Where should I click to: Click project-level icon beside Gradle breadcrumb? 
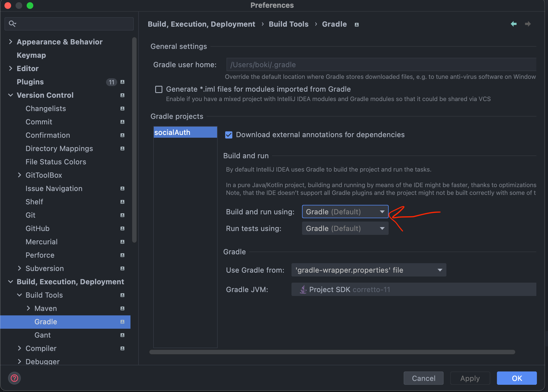click(x=357, y=25)
